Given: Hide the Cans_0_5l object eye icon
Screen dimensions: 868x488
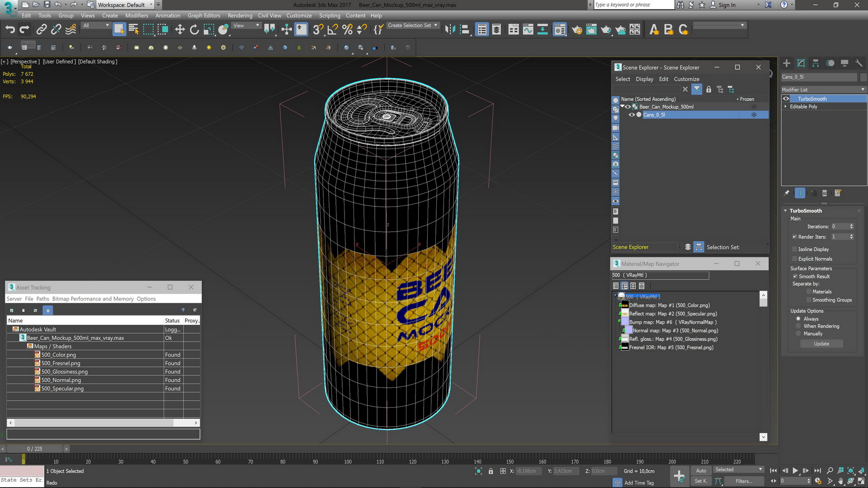Looking at the screenshot, I should [x=632, y=115].
